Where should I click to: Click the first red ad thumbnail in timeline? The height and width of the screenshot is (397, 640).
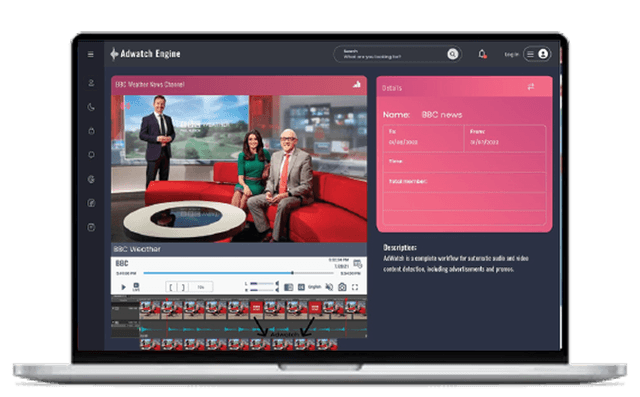[256, 308]
